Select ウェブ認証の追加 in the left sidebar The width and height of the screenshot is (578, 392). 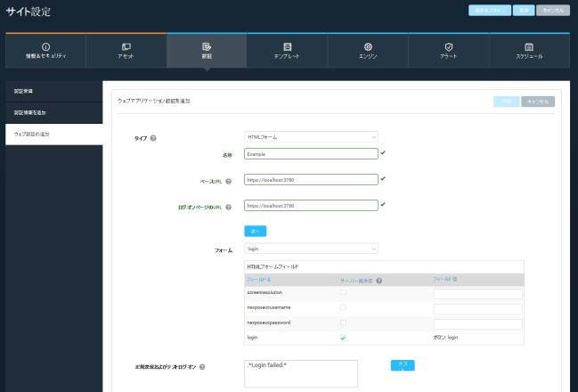click(52, 134)
